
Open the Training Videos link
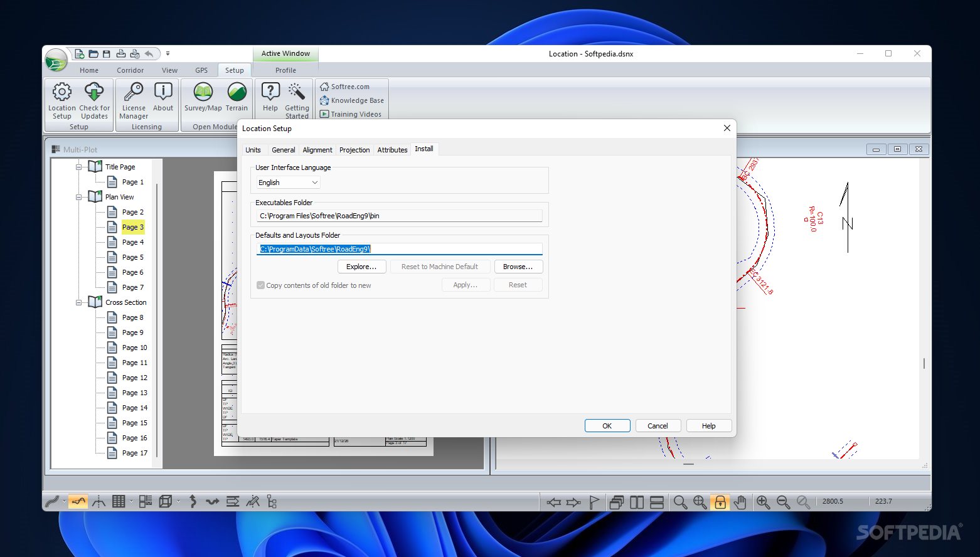(x=350, y=114)
